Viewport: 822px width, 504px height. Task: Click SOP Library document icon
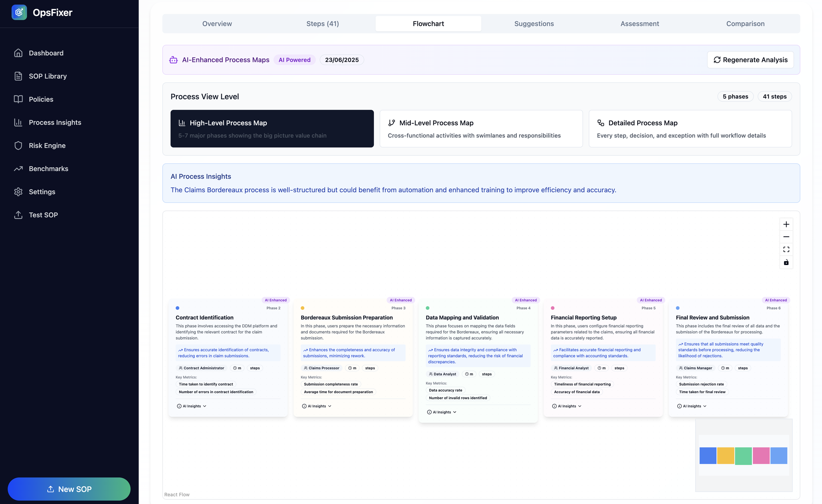[x=18, y=76]
